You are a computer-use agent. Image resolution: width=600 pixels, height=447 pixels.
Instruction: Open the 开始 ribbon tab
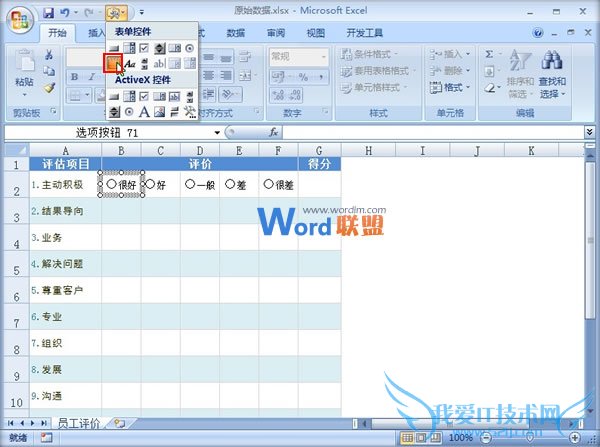coord(57,33)
